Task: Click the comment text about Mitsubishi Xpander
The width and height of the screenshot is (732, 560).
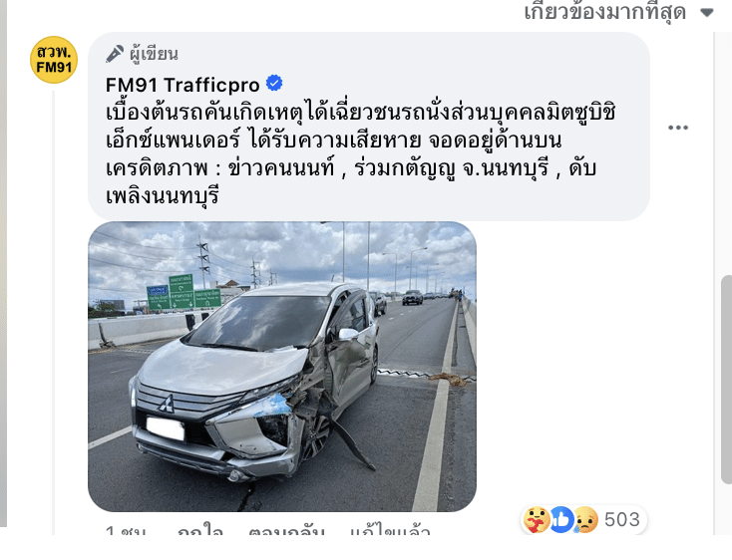Action: [360, 154]
